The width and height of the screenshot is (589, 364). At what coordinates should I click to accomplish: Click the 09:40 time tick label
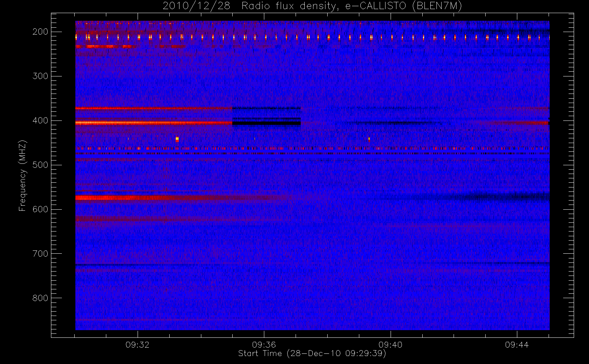[x=390, y=345]
